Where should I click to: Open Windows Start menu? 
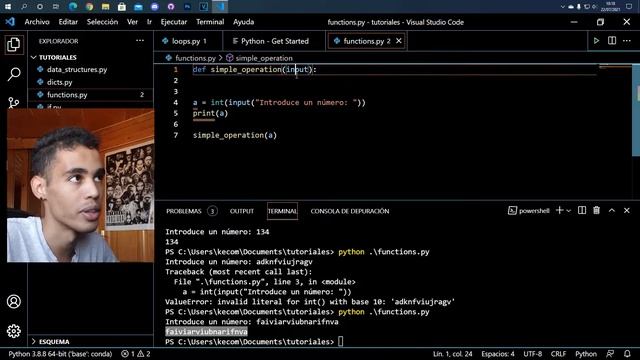(8, 6)
